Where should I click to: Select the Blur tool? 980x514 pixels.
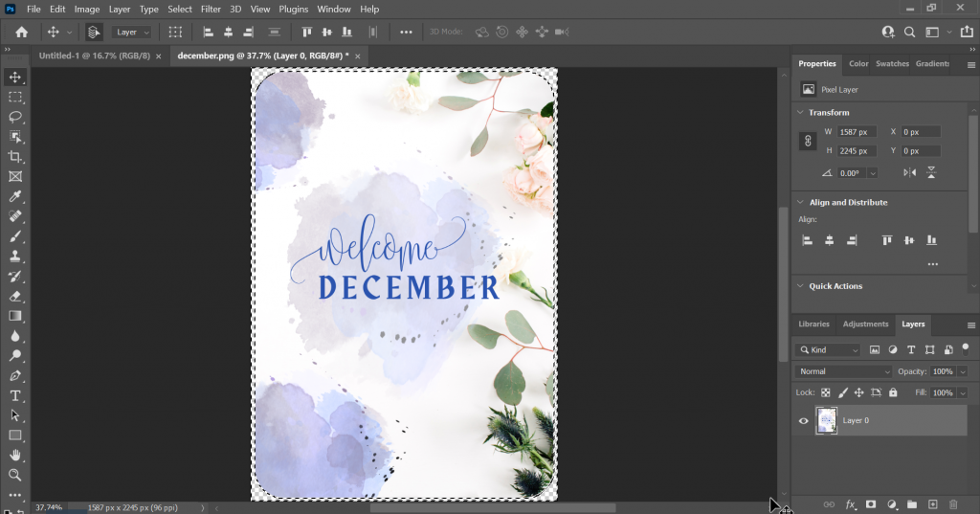tap(15, 336)
